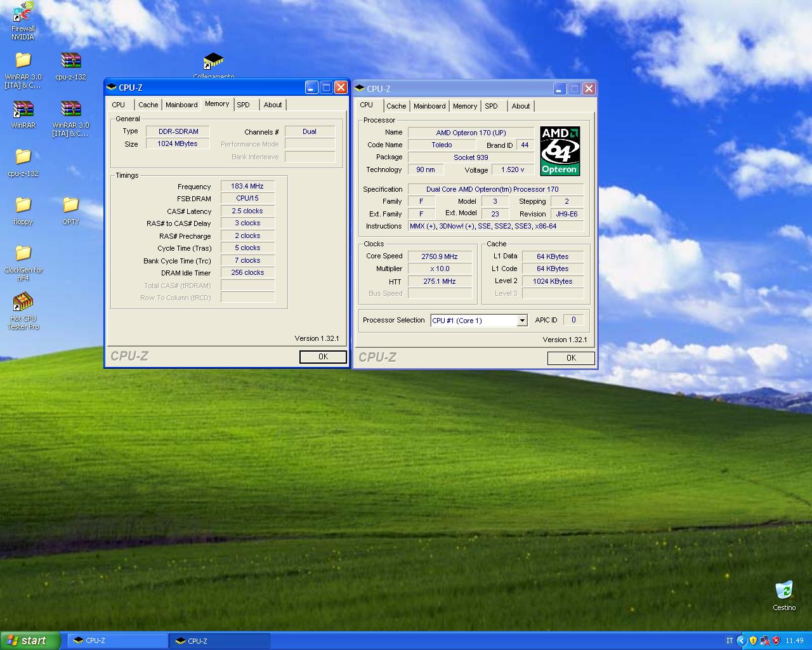
Task: Switch to CPU tab in Memory window
Action: coord(119,105)
